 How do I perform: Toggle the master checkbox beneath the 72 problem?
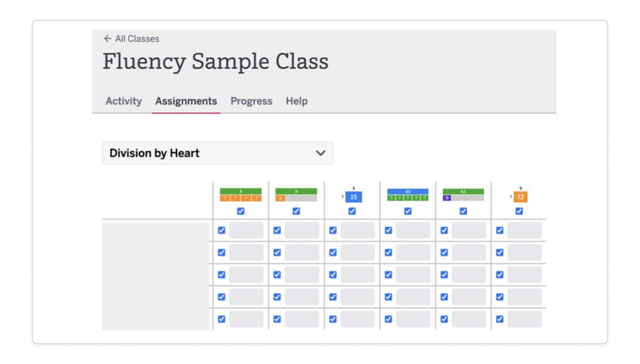coord(518,212)
